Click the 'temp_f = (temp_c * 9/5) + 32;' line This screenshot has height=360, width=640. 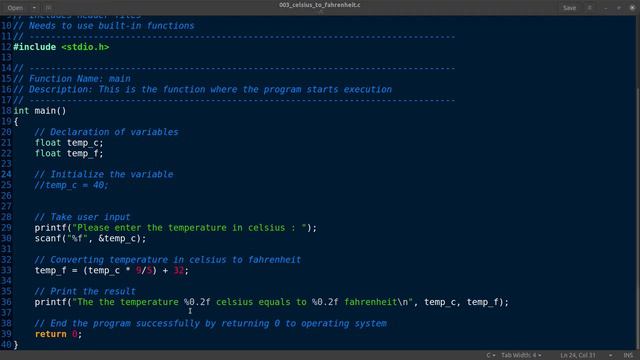(111, 270)
